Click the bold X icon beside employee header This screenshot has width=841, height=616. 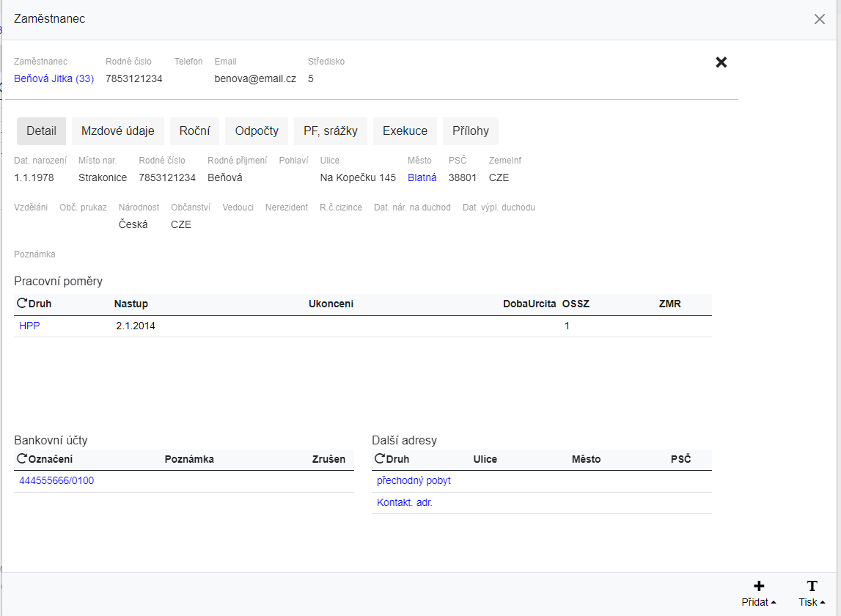tap(721, 62)
